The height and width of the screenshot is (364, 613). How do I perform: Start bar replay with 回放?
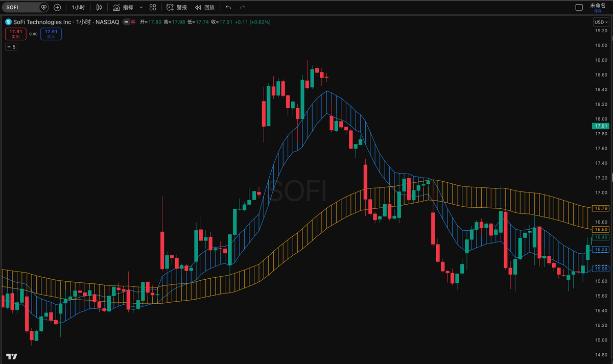204,8
